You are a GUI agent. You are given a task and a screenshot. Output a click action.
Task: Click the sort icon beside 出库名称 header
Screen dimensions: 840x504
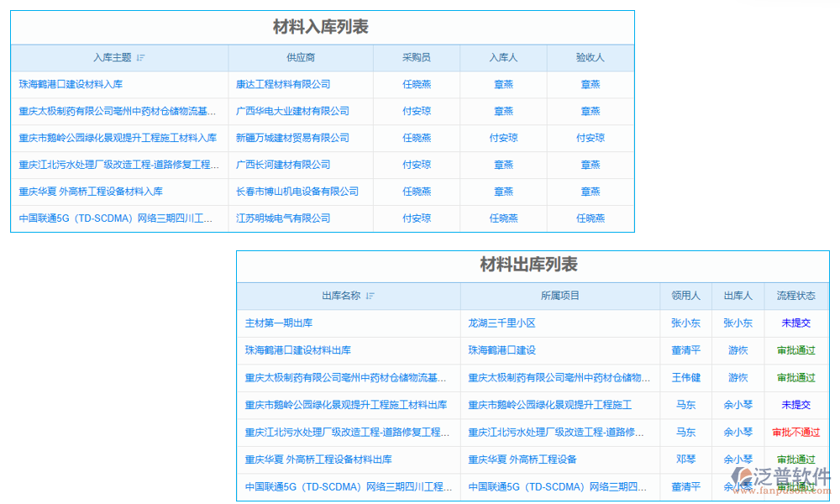(x=372, y=296)
